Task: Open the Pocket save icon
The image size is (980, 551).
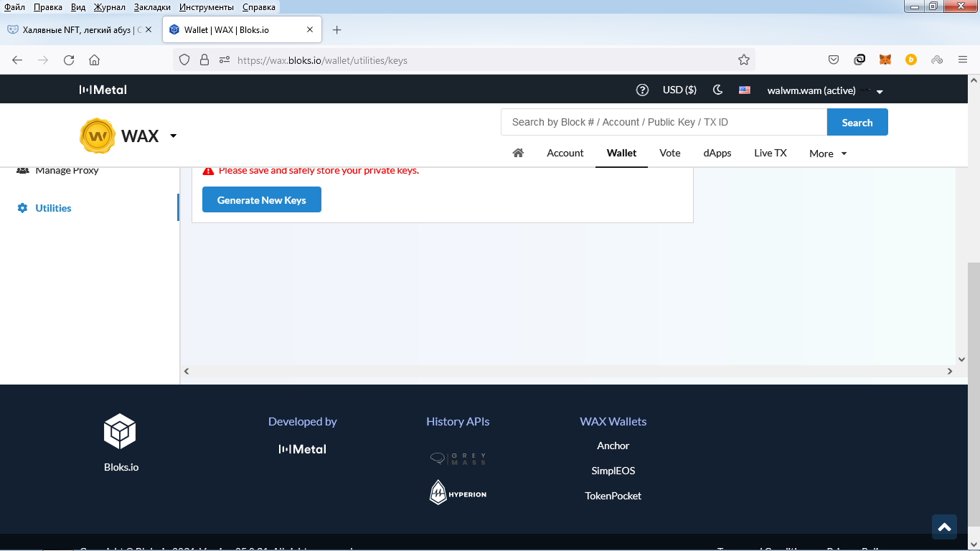Action: (834, 60)
